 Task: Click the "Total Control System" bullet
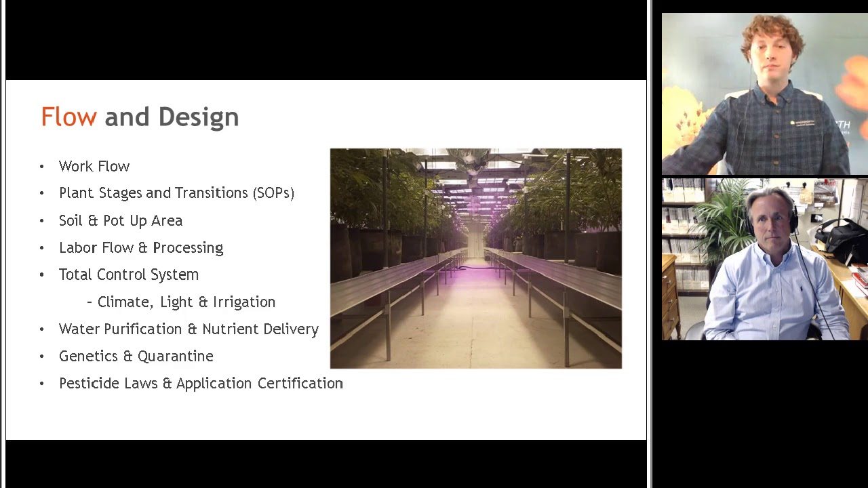pyautogui.click(x=129, y=274)
